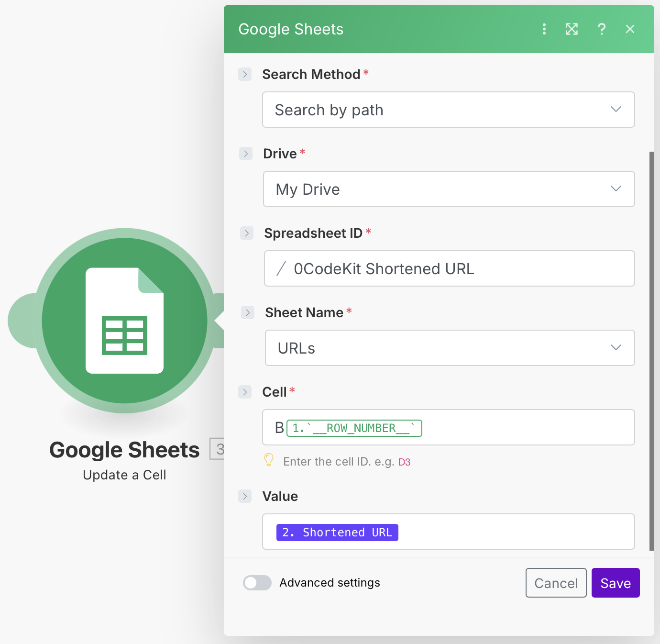660x644 pixels.
Task: Click the Advanced settings label
Action: (x=330, y=583)
